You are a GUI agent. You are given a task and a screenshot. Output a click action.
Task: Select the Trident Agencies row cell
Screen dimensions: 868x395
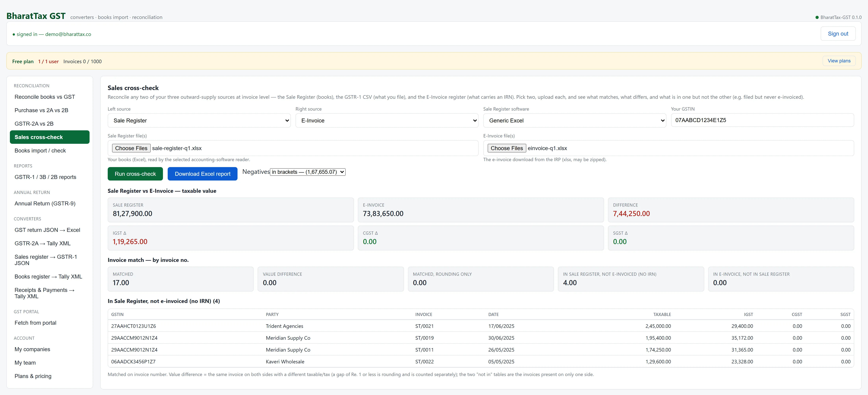pos(284,326)
